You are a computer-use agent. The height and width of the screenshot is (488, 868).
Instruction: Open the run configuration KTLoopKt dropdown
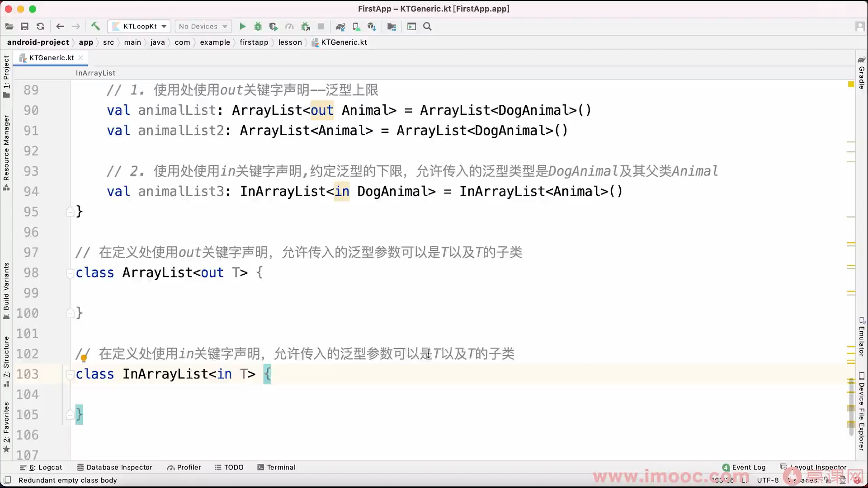pyautogui.click(x=140, y=27)
